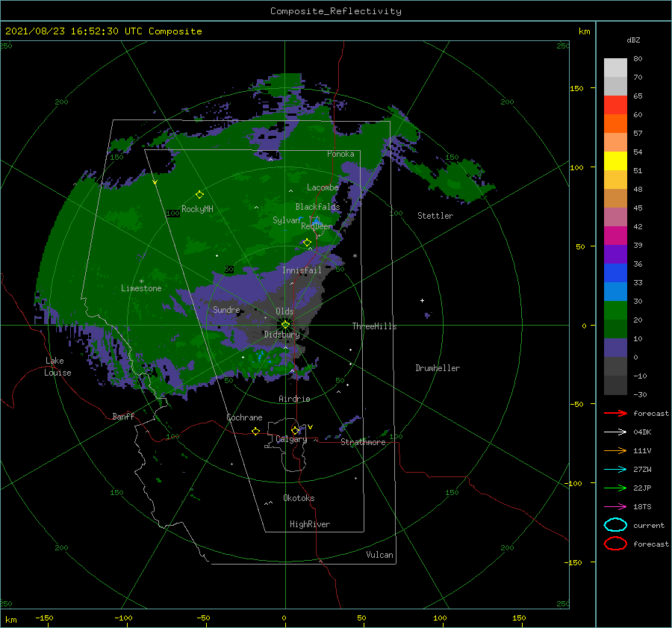Pick the slate purple 0-10 dBZ swatch
The image size is (672, 628).
click(x=615, y=347)
